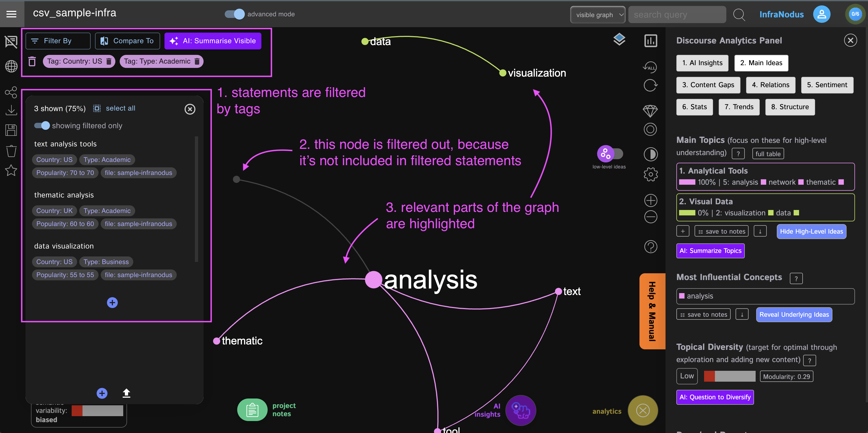Click the search query field

pos(677,14)
